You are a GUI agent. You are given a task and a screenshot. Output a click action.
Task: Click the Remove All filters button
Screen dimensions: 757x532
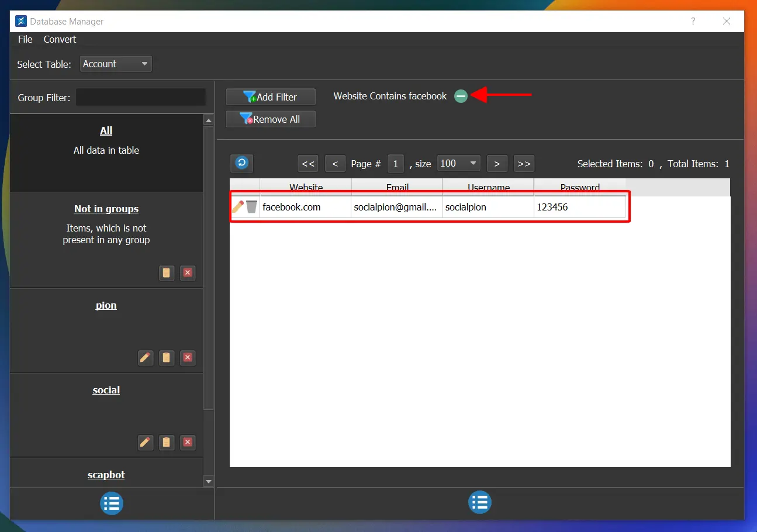click(x=271, y=119)
